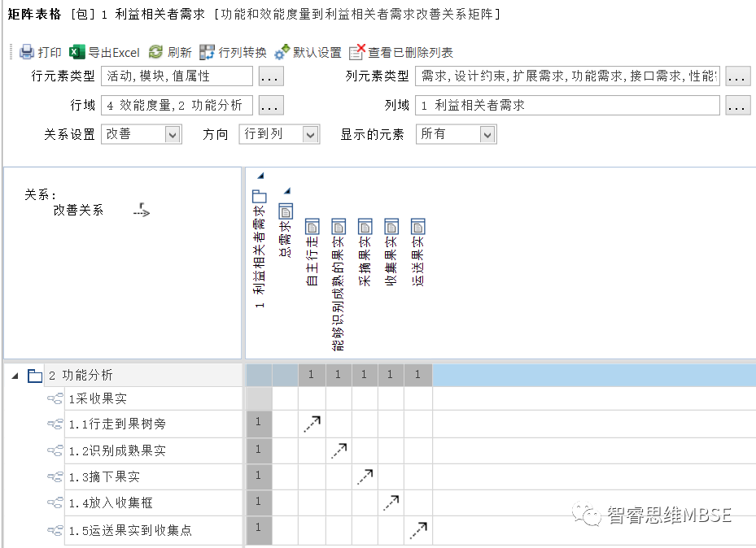Click the relation arrow in row 1.1行走到果树旁

(312, 423)
